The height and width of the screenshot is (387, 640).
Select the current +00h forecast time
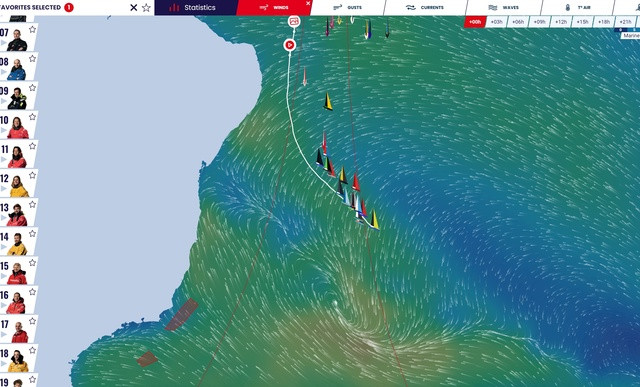coord(475,22)
